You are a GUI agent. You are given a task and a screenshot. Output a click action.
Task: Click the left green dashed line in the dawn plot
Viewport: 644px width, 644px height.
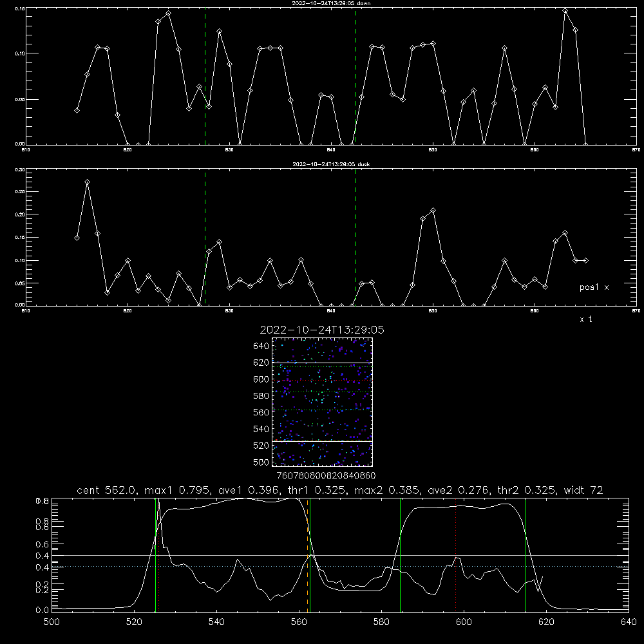(x=205, y=77)
